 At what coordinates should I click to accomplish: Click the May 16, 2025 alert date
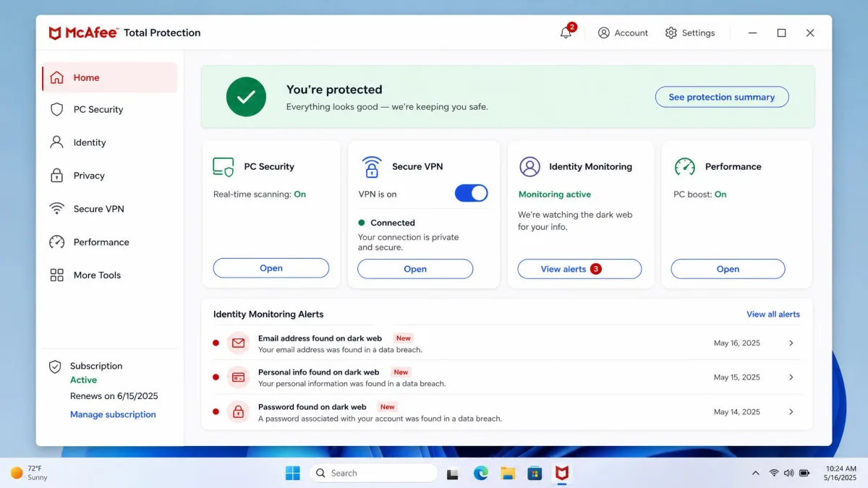point(737,343)
